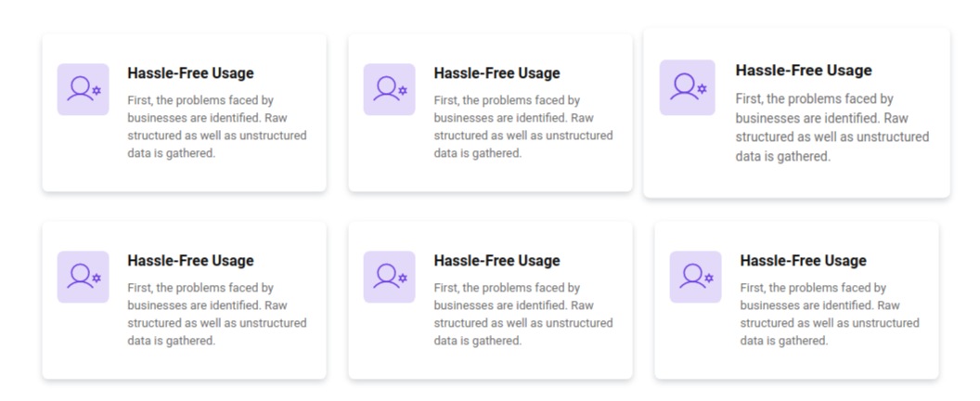Screen dimensions: 980x401
Task: Click the description paragraph in the bottom-left card
Action: pos(217,314)
